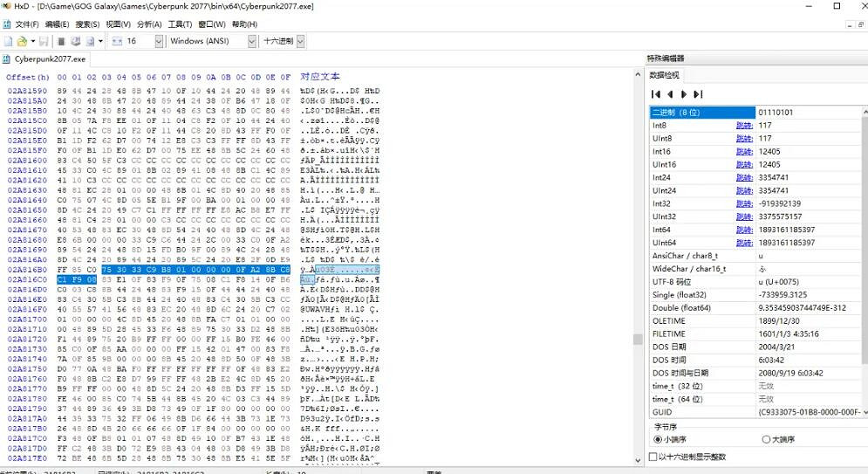Click the 对应文本 decoded text header
This screenshot has width=868, height=474.
[x=320, y=77]
